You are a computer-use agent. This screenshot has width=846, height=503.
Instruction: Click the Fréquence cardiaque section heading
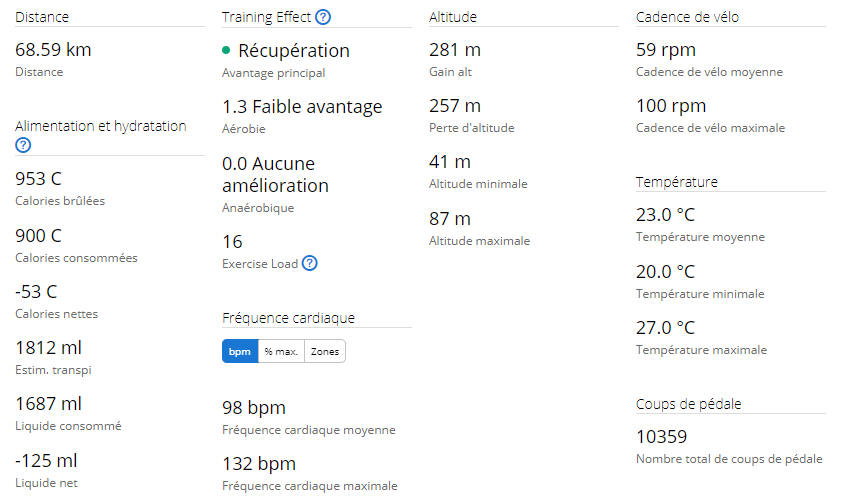[x=288, y=318]
